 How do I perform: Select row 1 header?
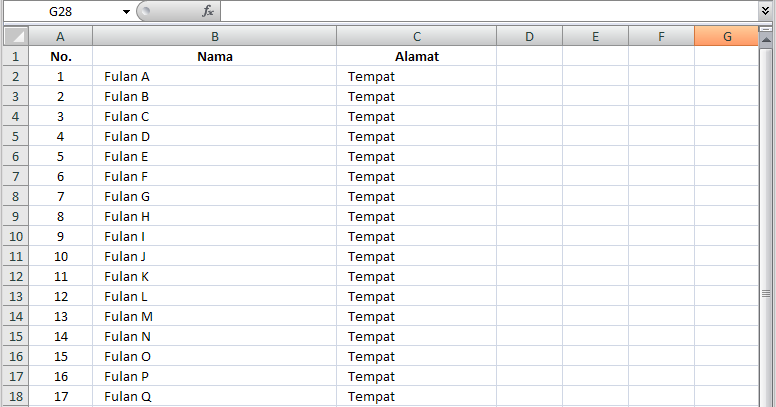point(16,56)
